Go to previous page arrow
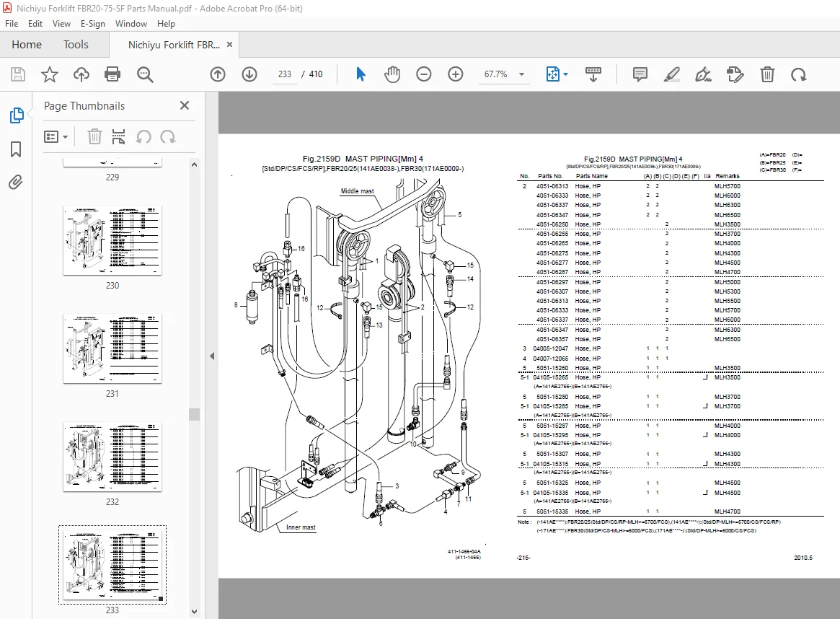840x619 pixels. pos(218,74)
